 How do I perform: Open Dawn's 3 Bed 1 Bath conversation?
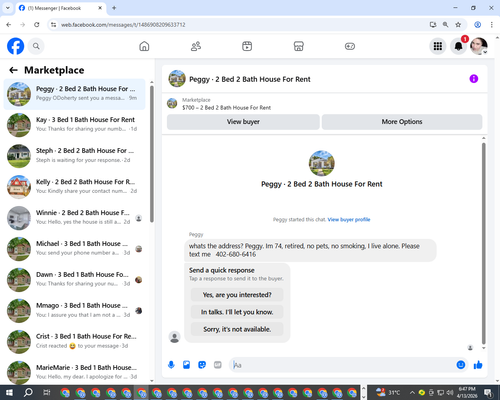[74, 280]
